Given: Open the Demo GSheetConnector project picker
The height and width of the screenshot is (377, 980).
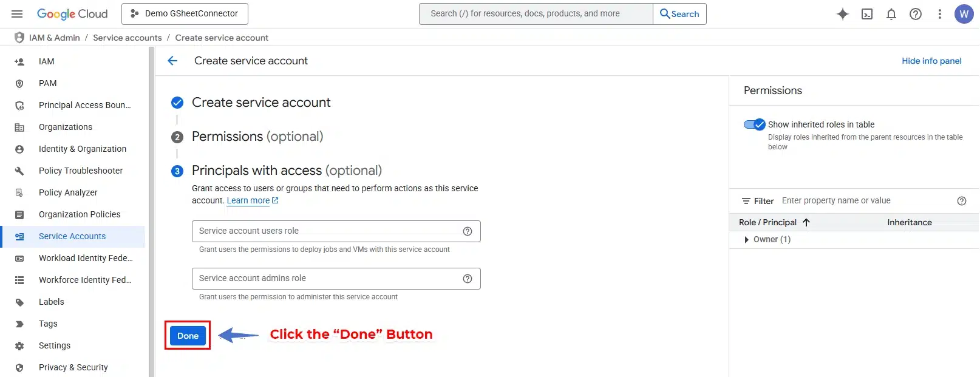Looking at the screenshot, I should point(185,14).
